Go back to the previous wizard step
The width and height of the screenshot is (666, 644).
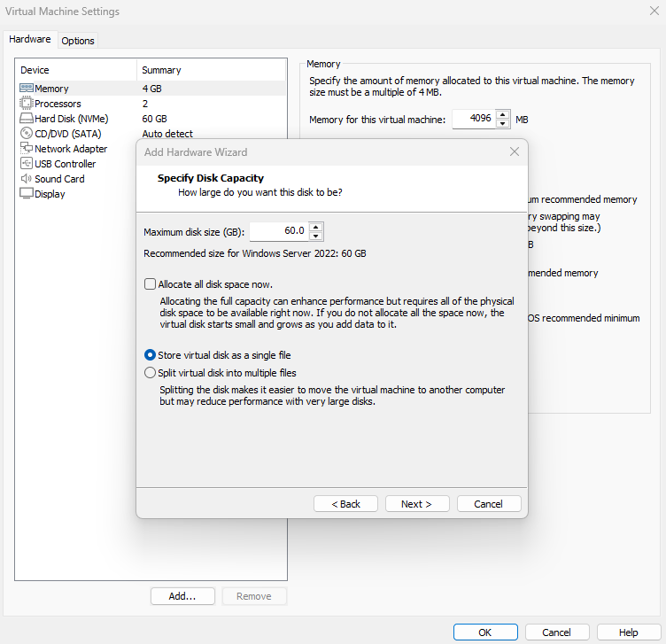pyautogui.click(x=345, y=504)
